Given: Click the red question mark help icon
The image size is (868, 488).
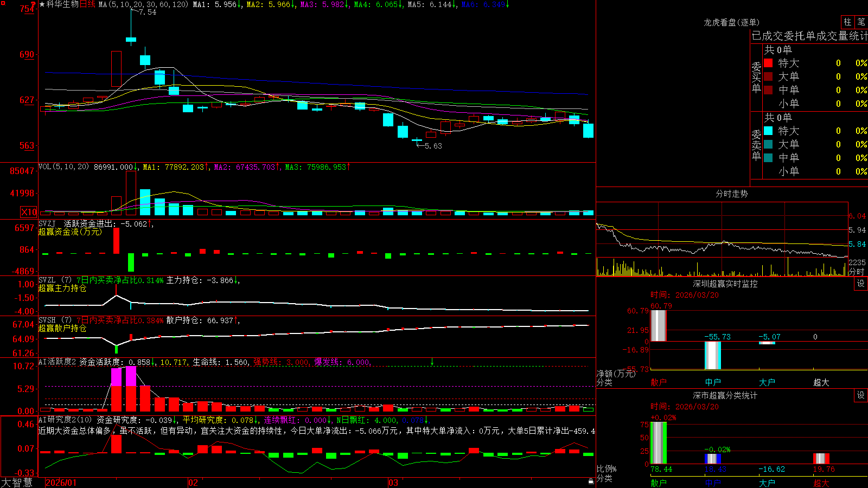Looking at the screenshot, I should (34, 4).
